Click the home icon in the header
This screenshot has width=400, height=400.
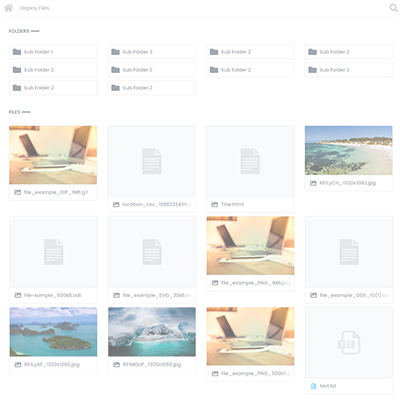[x=9, y=8]
